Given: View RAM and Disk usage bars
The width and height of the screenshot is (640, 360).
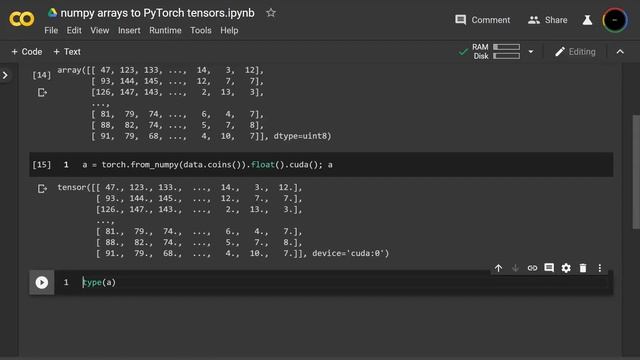Looking at the screenshot, I should 496,51.
